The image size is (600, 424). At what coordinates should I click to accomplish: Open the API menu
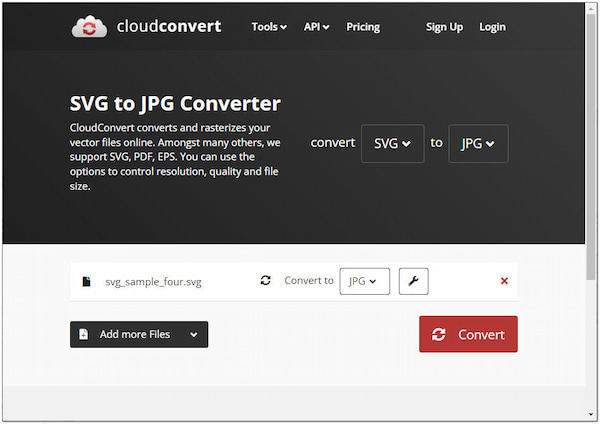click(316, 27)
